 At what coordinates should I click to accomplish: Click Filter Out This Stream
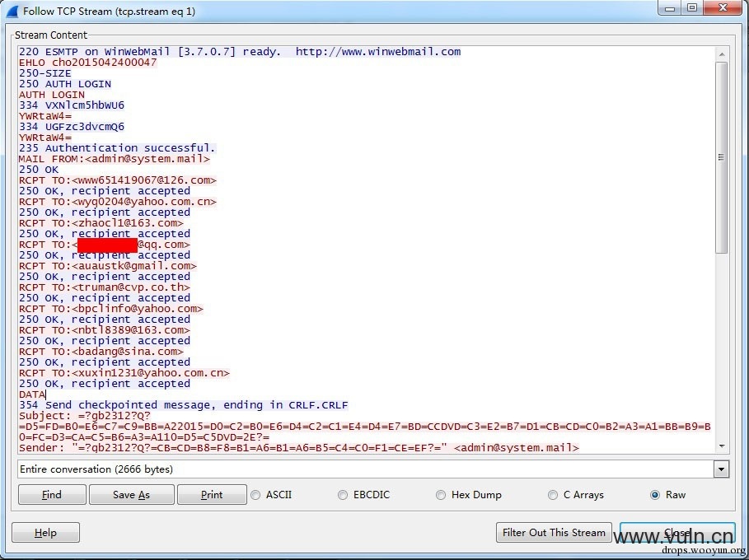point(554,533)
